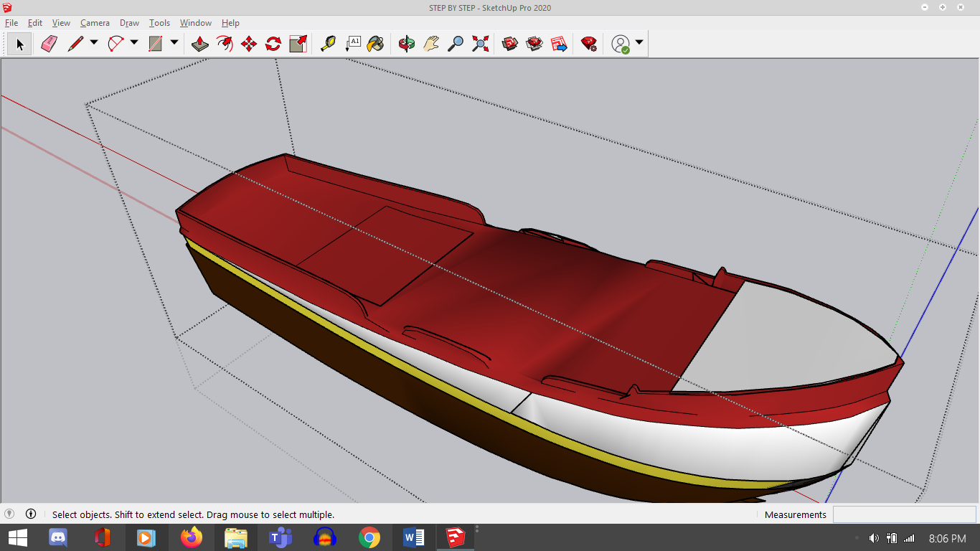Select the Text label tool

352,44
